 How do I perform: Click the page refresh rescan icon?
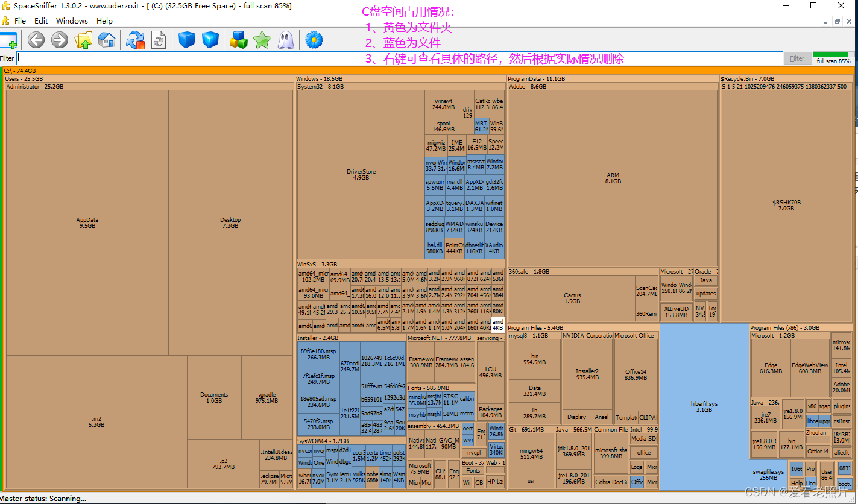[x=159, y=40]
